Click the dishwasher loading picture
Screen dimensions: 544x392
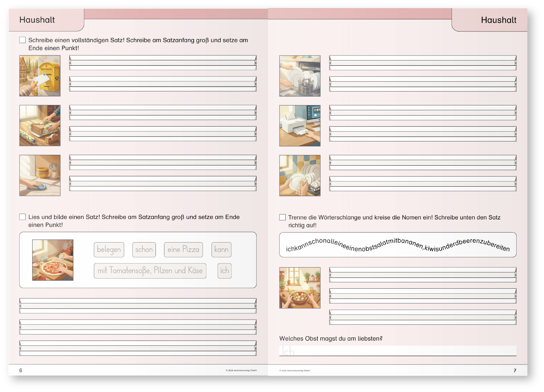point(300,76)
